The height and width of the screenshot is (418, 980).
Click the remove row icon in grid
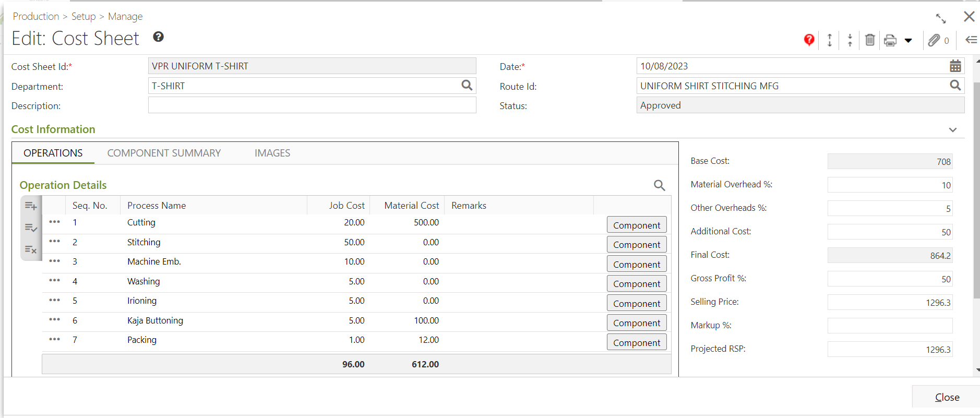pos(31,249)
